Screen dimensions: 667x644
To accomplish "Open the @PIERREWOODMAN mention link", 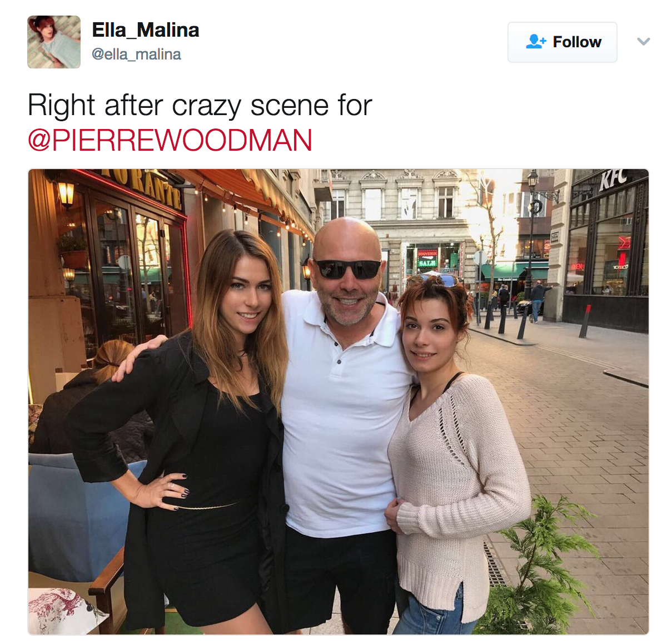I will tap(170, 140).
